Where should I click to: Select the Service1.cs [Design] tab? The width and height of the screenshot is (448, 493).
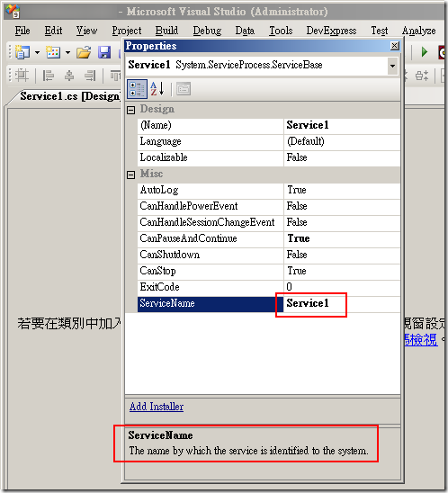pos(70,96)
